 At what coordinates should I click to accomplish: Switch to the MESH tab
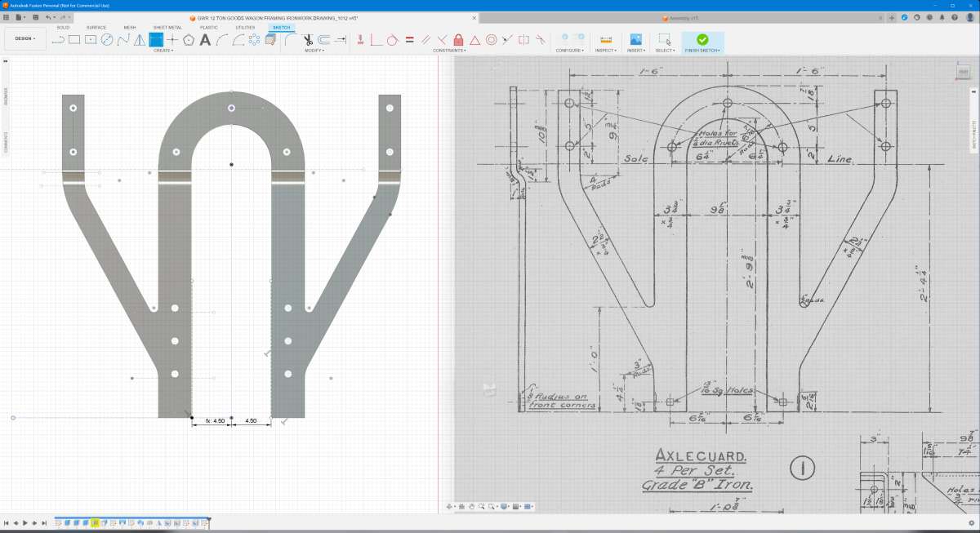(130, 27)
